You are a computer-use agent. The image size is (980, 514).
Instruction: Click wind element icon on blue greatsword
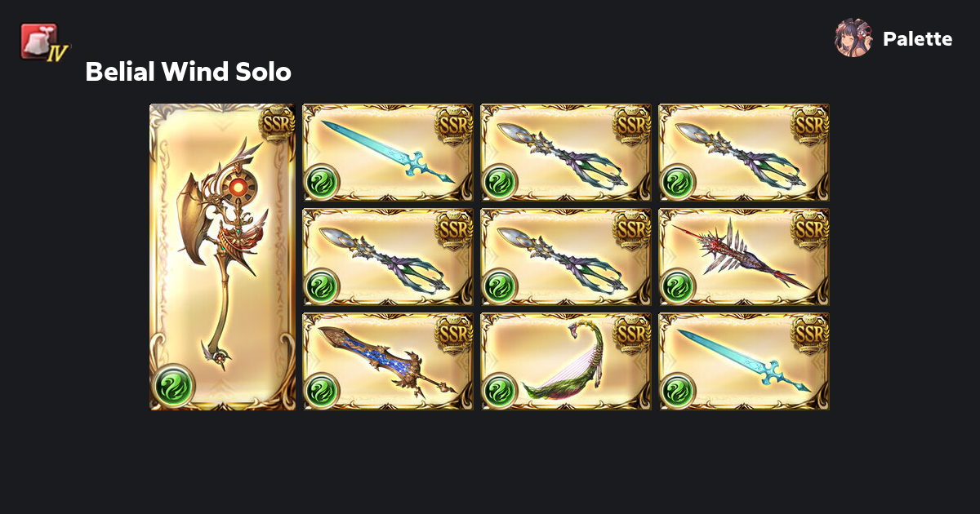tap(321, 391)
